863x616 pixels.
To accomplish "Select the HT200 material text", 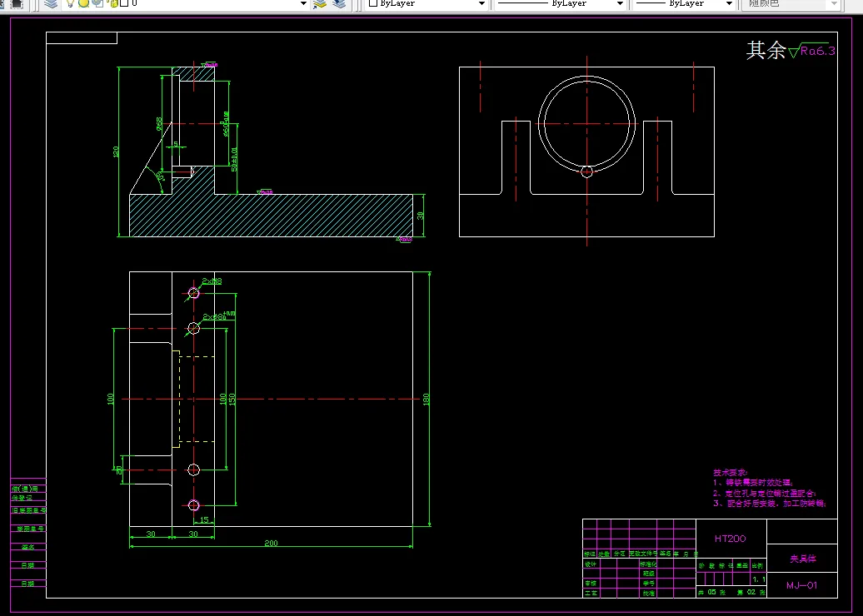I will [x=731, y=539].
